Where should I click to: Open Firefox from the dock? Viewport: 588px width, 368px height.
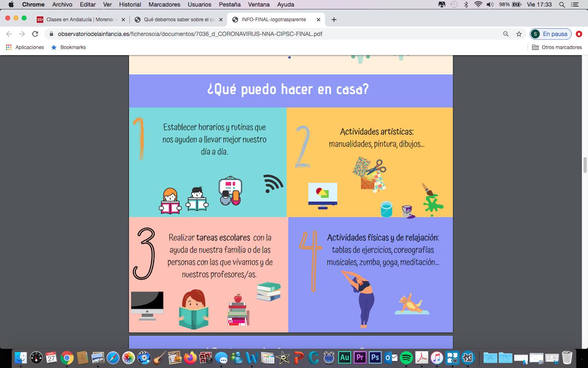tap(190, 357)
